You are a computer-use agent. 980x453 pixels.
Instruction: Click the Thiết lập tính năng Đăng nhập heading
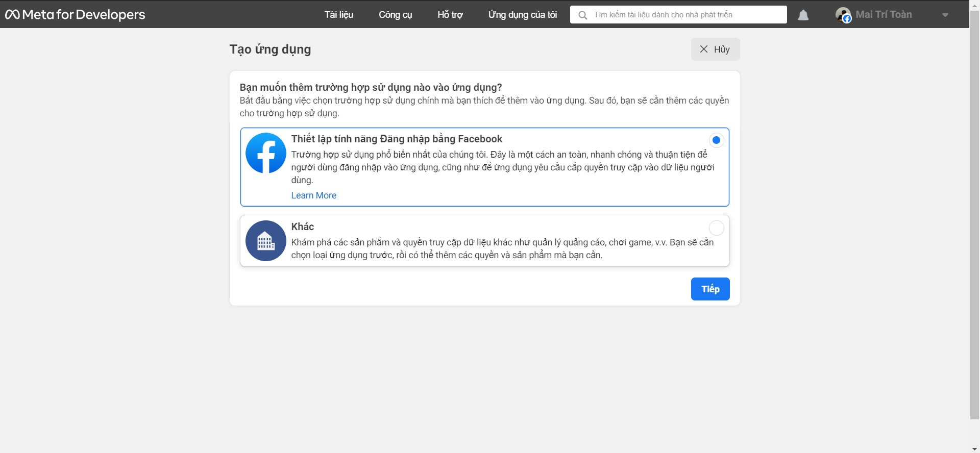397,139
